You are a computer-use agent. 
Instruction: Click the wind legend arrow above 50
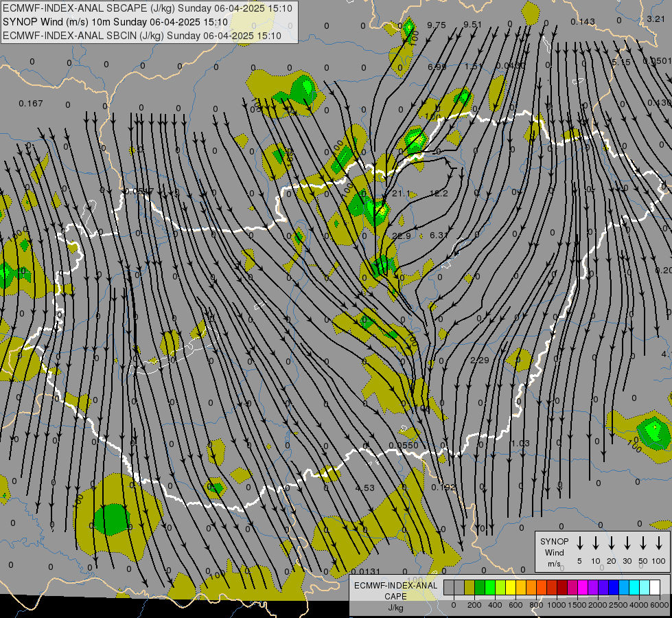coord(643,543)
